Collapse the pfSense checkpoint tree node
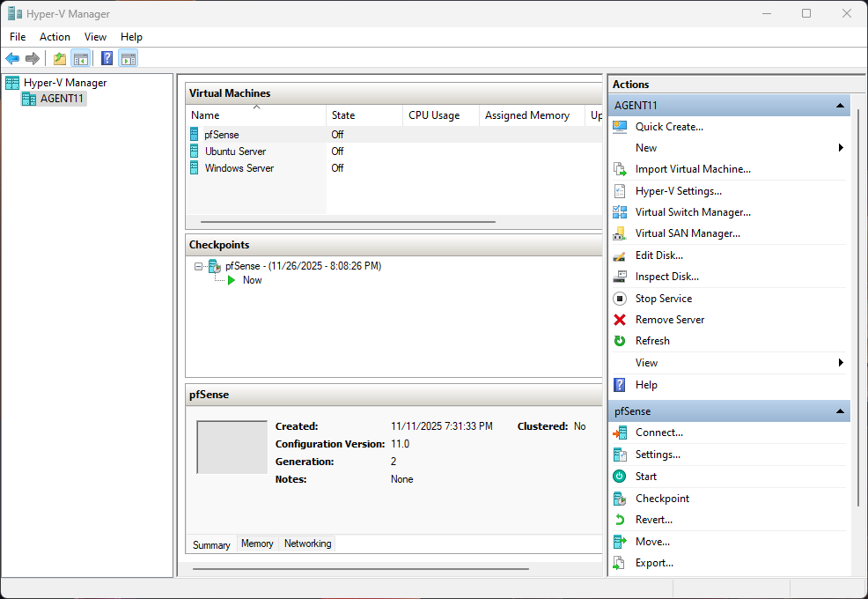868x599 pixels. click(x=199, y=266)
